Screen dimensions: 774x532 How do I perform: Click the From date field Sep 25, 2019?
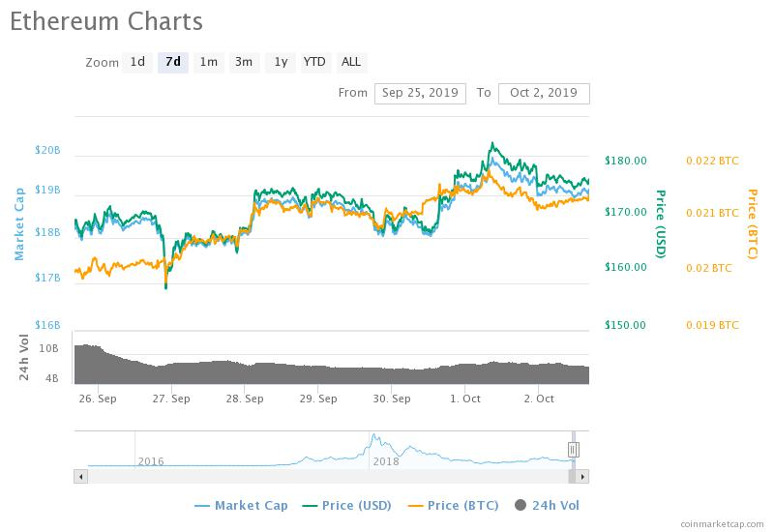tap(420, 93)
